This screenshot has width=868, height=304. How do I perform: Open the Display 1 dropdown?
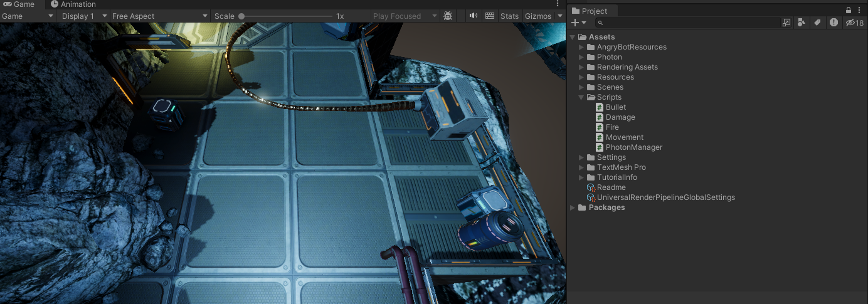[x=84, y=16]
